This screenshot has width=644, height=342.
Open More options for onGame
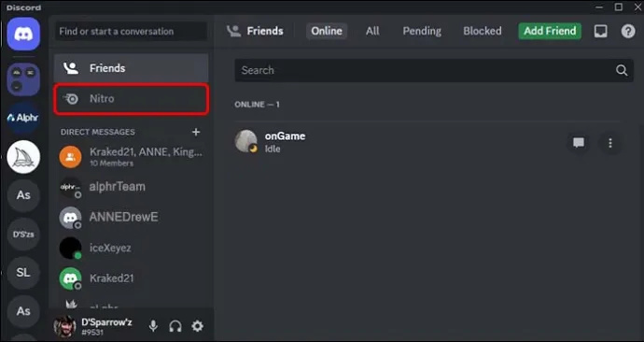(x=610, y=143)
